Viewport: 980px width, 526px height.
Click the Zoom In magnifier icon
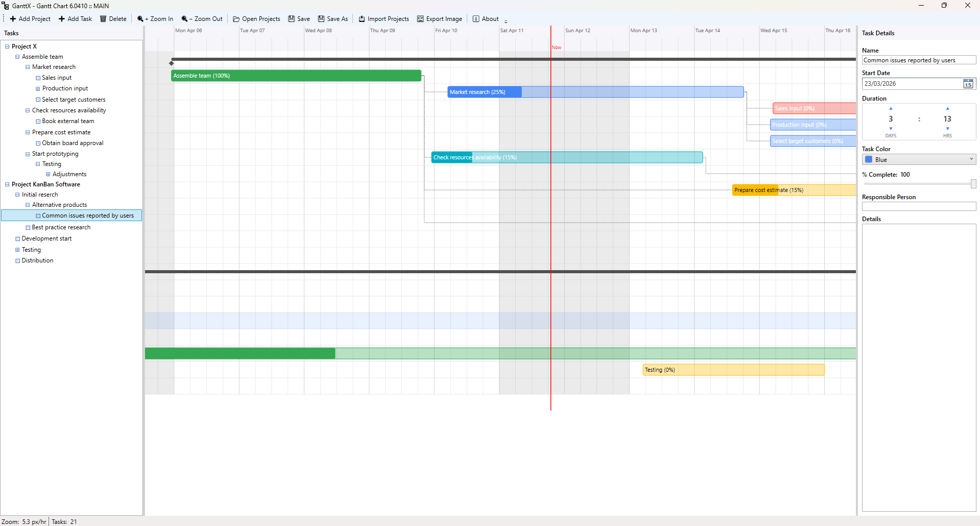[x=140, y=19]
